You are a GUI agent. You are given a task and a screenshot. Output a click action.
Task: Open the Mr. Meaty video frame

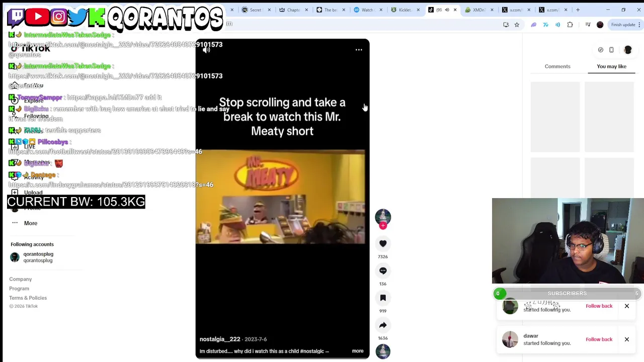coord(280,197)
